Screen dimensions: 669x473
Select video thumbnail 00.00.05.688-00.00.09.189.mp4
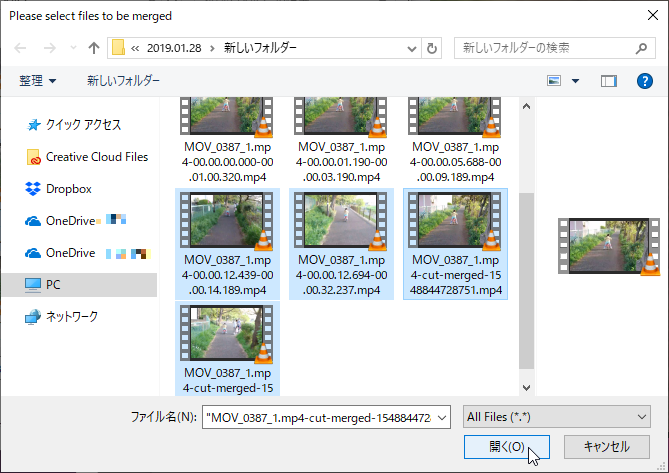tap(455, 116)
